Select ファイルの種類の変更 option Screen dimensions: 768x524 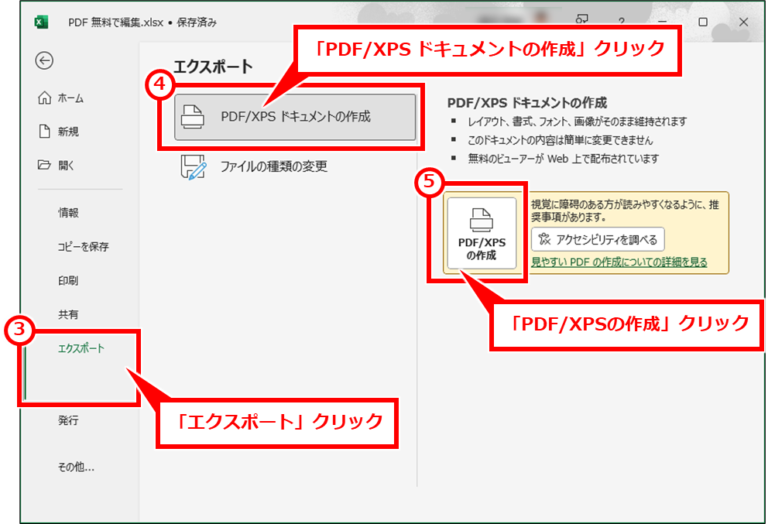pos(273,167)
